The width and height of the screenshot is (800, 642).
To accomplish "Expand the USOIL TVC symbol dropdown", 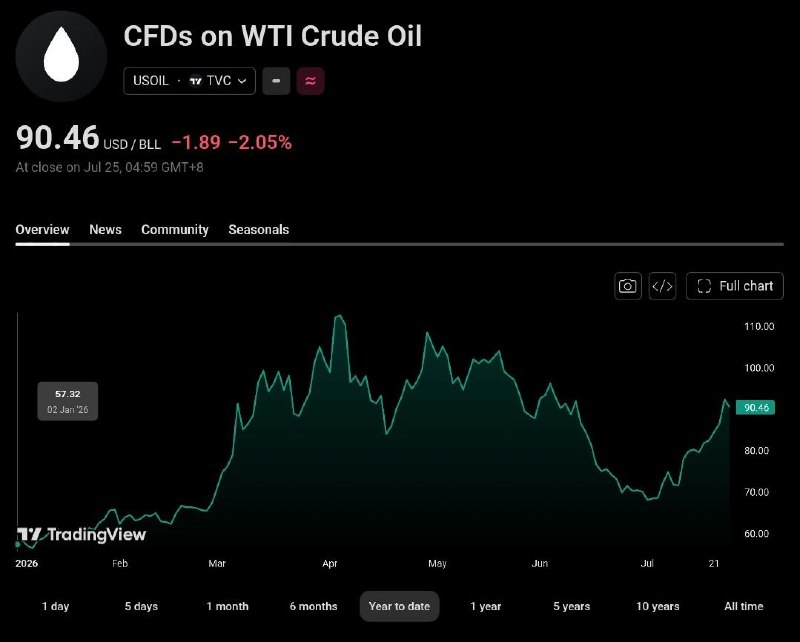I will pyautogui.click(x=189, y=81).
